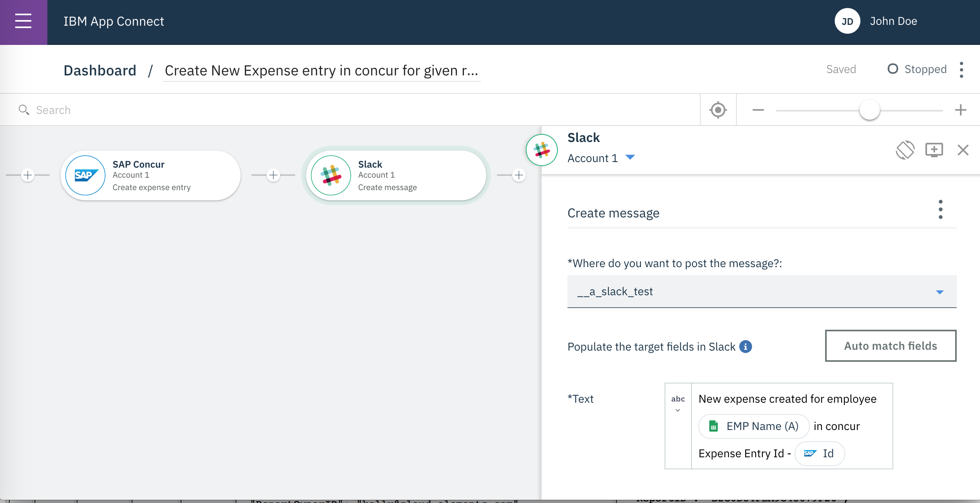980x503 pixels.
Task: Click the EMP Name (A) mapping pill
Action: pos(754,426)
